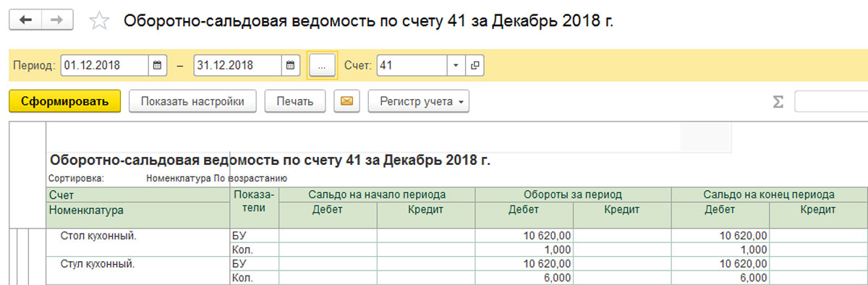
Task: Focus the sum field next to sigma
Action: 831,101
